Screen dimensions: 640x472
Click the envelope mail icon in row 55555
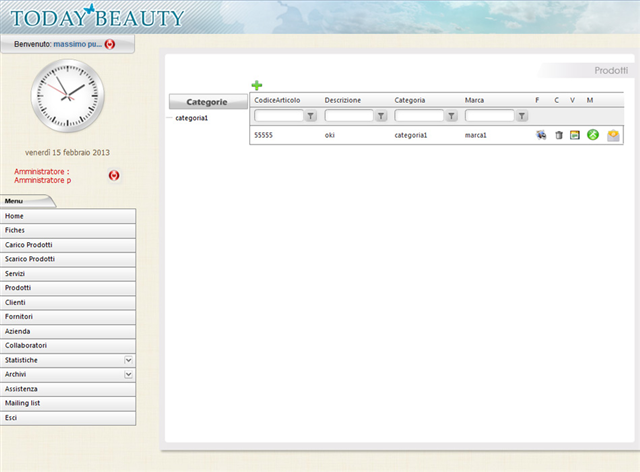point(613,135)
